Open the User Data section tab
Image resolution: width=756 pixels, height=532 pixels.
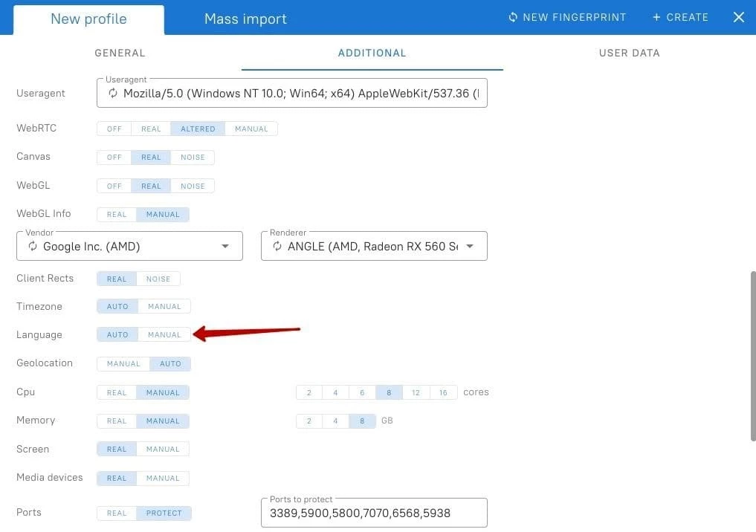pos(629,53)
